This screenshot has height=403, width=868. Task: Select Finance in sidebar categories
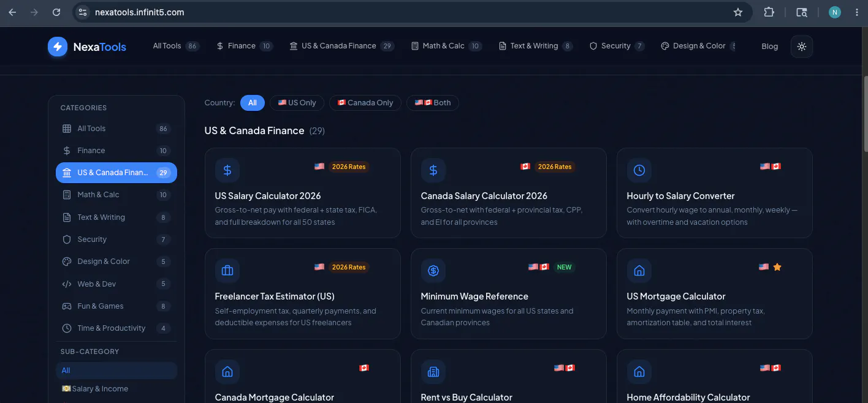click(x=116, y=151)
